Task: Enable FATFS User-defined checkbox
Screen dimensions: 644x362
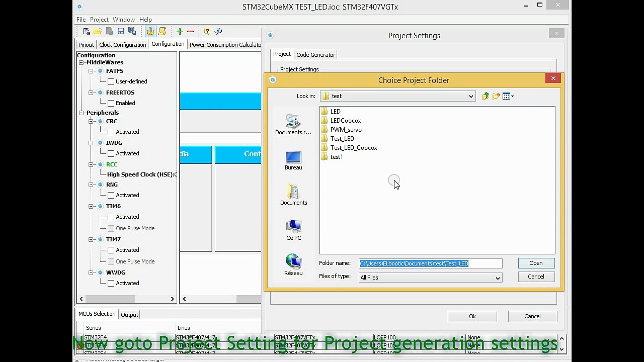Action: pos(111,81)
